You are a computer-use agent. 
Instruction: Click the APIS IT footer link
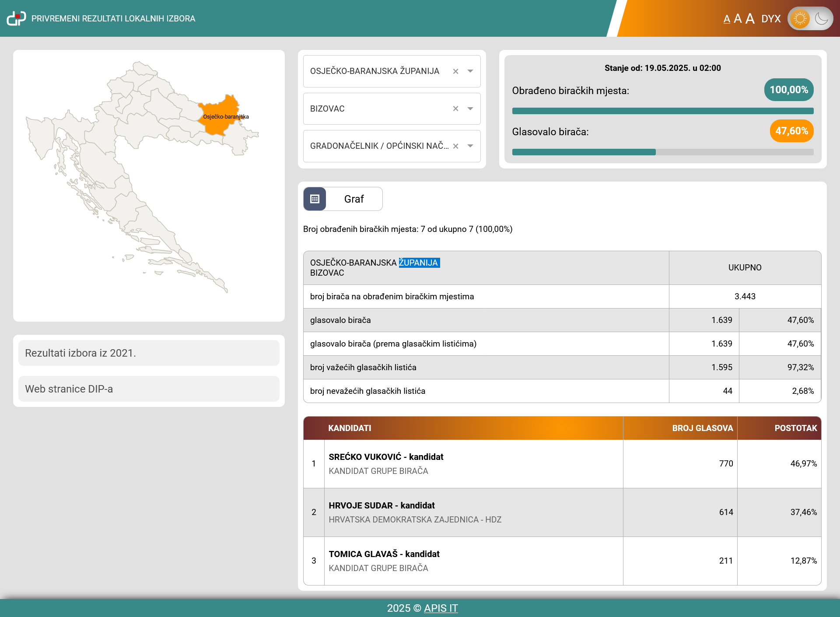pyautogui.click(x=441, y=608)
